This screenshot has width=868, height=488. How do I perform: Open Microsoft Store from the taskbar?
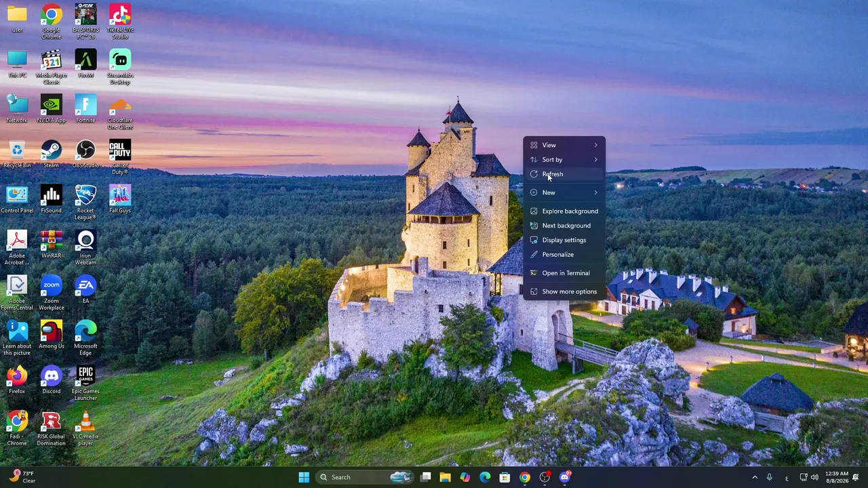pyautogui.click(x=505, y=477)
